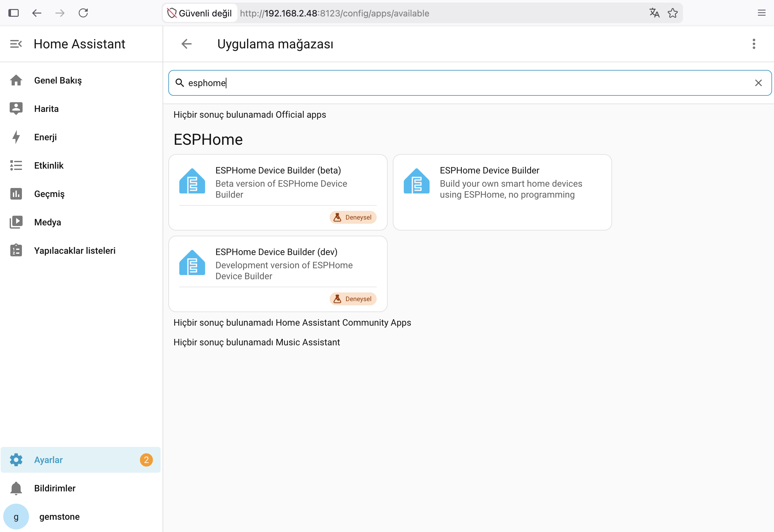Click the beta card ESPHome logo
774x532 pixels.
click(x=192, y=181)
